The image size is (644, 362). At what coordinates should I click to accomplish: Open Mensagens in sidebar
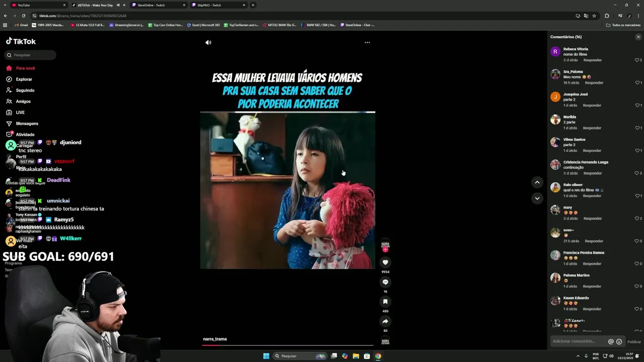[x=27, y=124]
